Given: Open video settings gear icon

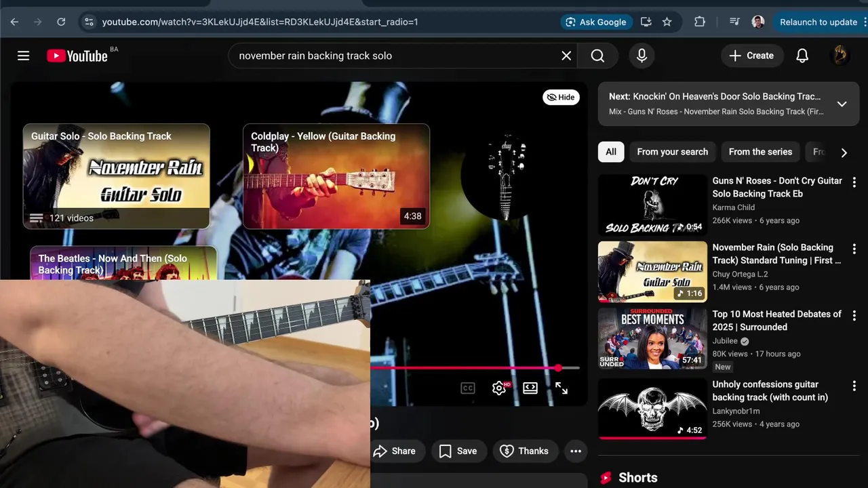Looking at the screenshot, I should pos(499,388).
